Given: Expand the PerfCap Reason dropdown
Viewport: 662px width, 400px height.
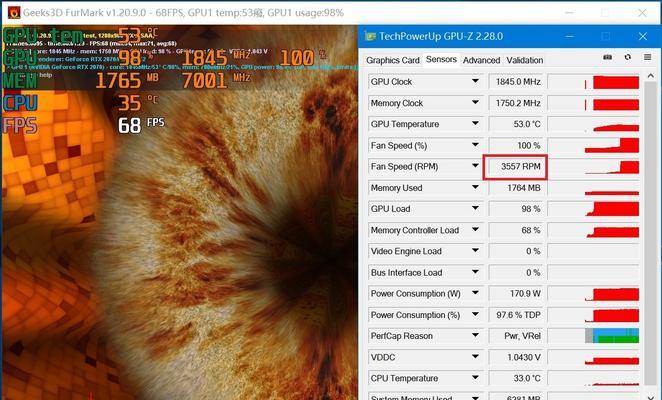Looking at the screenshot, I should [475, 335].
